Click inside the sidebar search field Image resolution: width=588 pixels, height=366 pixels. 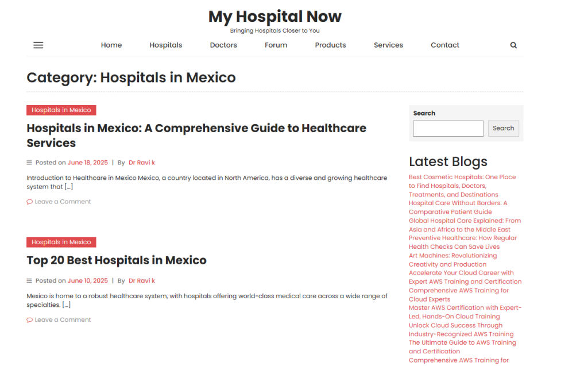click(x=448, y=128)
